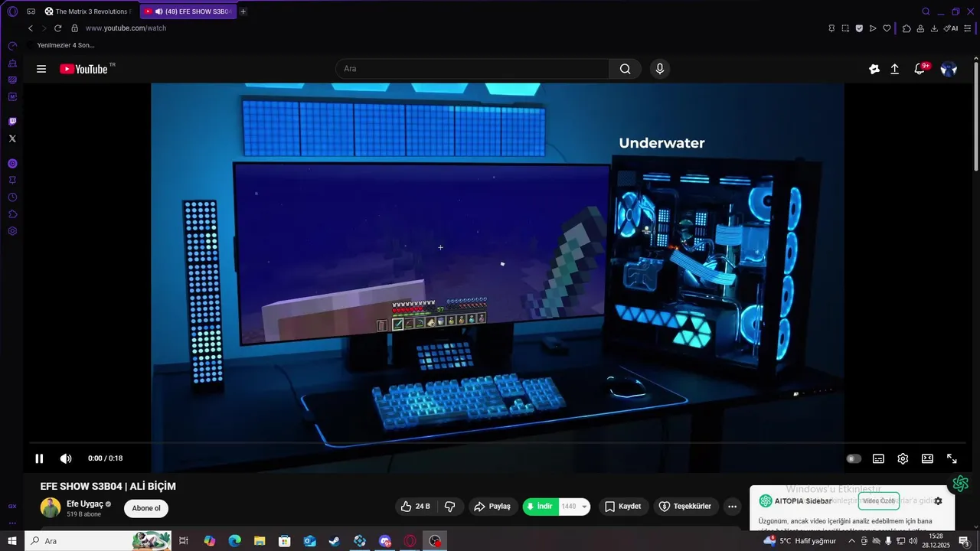Open the Opera GX main menu logo
Screen dimensions: 980x551
pos(12,11)
